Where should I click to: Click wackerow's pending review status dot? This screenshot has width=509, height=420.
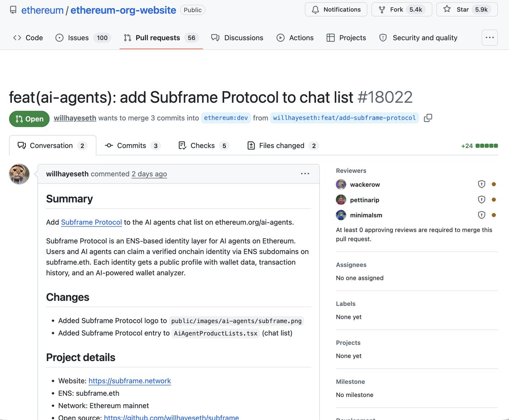click(x=494, y=185)
